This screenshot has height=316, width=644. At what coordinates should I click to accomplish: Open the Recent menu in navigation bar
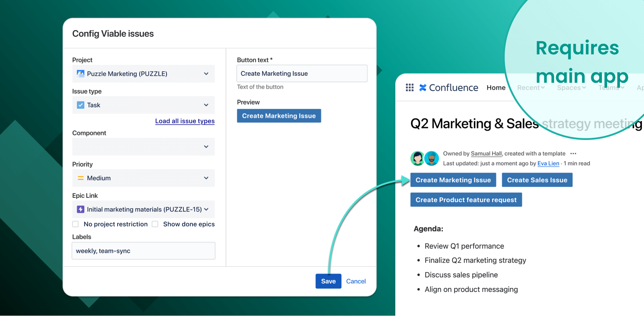[x=531, y=88]
